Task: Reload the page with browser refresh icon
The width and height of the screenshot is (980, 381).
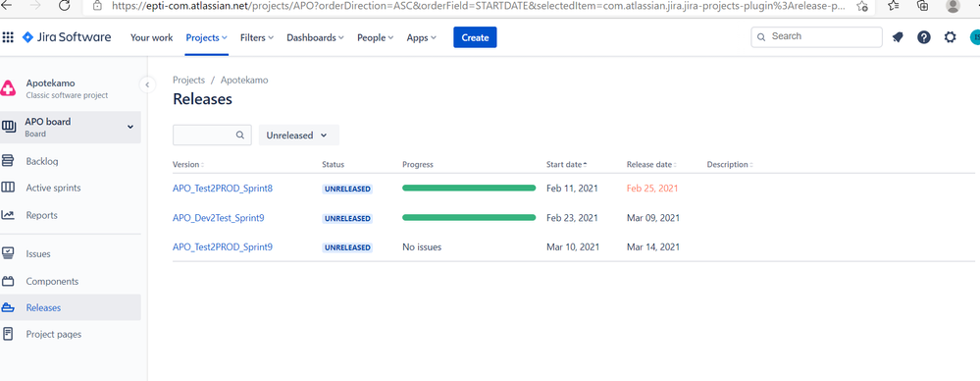Action: [x=64, y=6]
